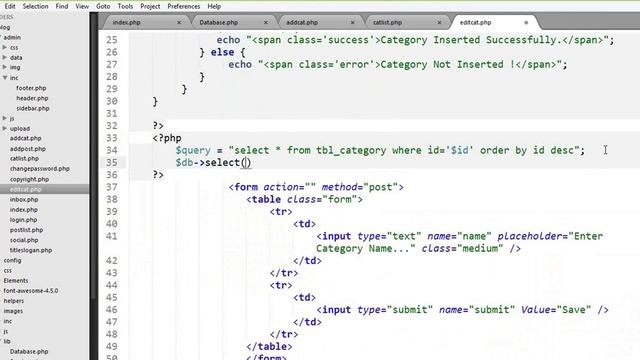Open postlist.php in sidebar
The height and width of the screenshot is (360, 640).
pos(26,230)
